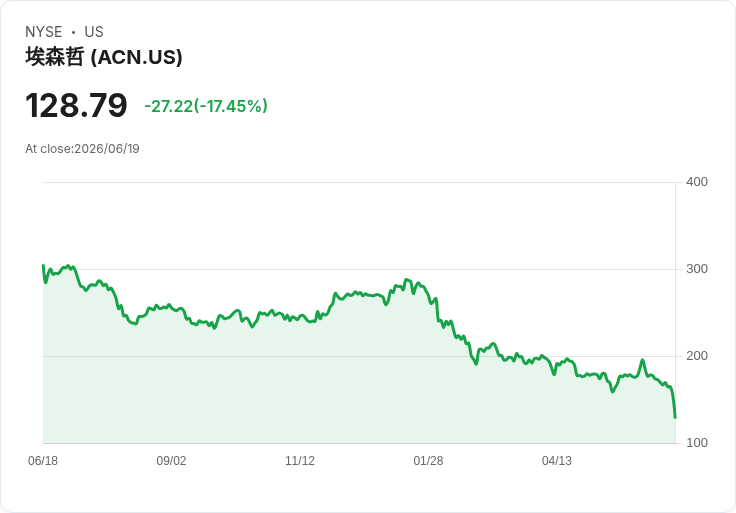The height and width of the screenshot is (513, 736).
Task: Click the final sharp drop at chart's end
Action: pyautogui.click(x=673, y=402)
